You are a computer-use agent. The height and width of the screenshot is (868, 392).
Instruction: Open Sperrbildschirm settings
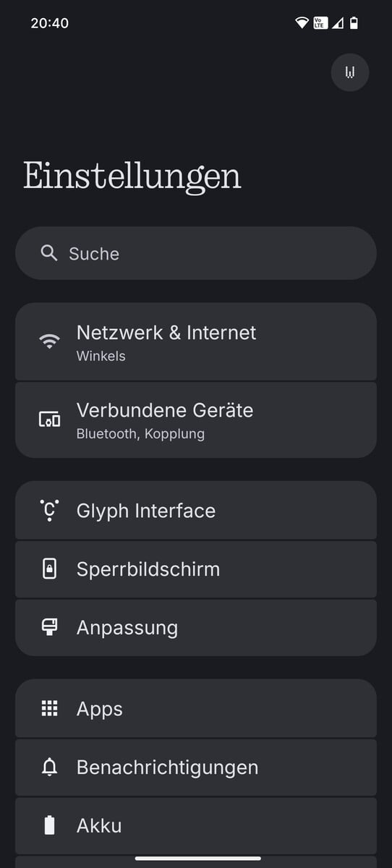coord(196,569)
